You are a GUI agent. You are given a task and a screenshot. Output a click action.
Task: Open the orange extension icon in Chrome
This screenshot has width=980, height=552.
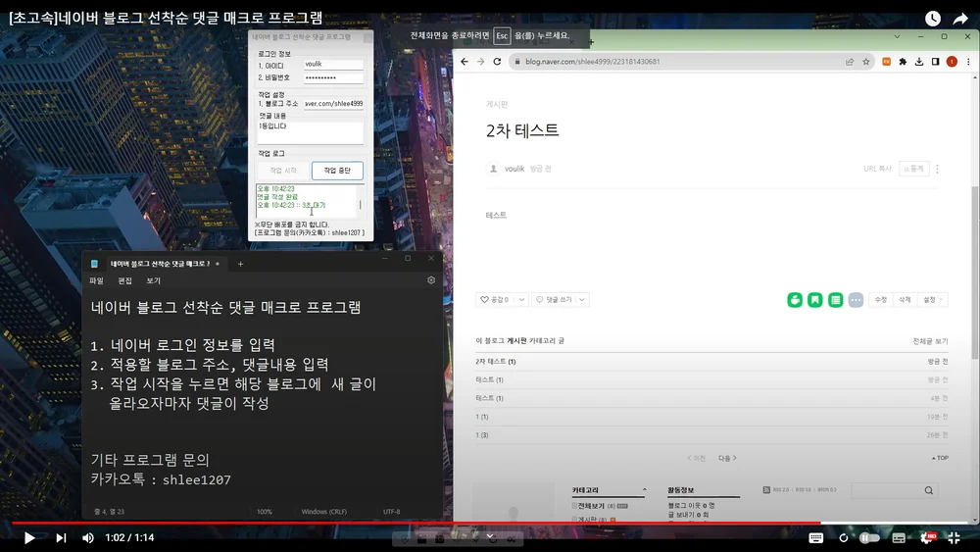(886, 61)
